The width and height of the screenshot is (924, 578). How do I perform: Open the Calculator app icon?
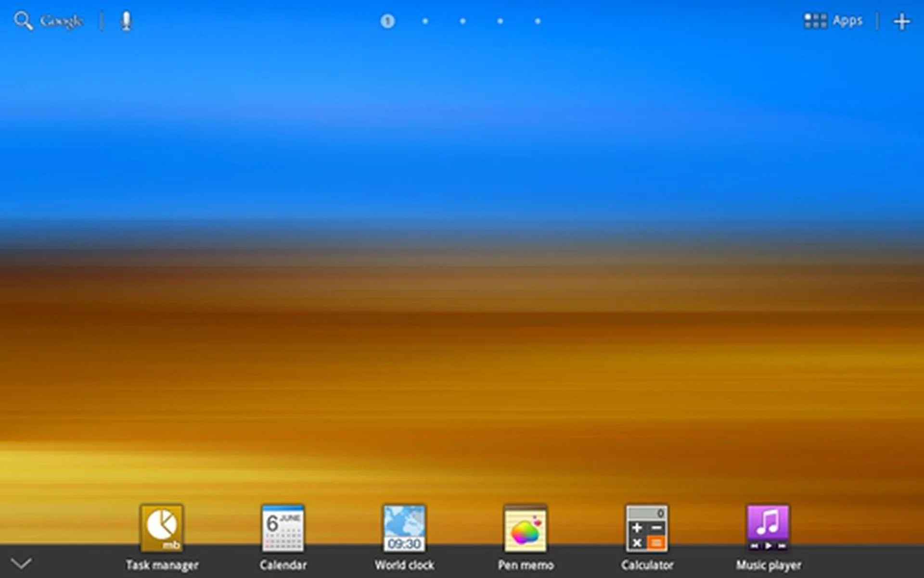click(x=647, y=528)
